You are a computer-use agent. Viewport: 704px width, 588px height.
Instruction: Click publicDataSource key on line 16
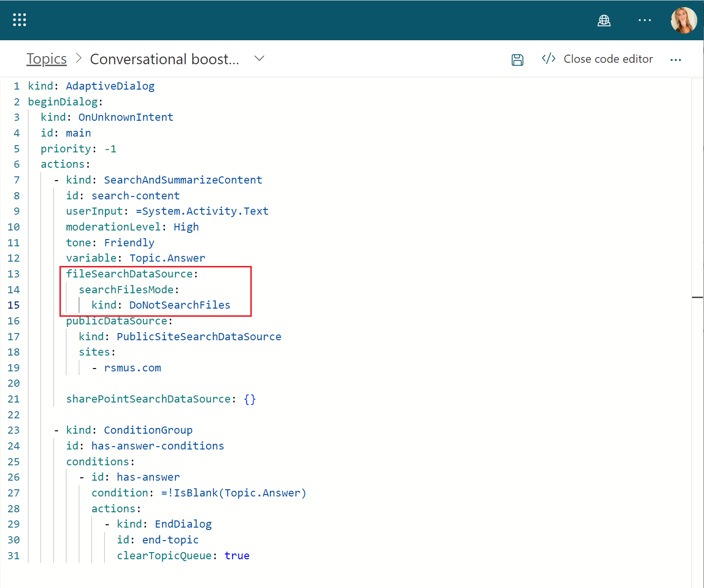[x=117, y=321]
